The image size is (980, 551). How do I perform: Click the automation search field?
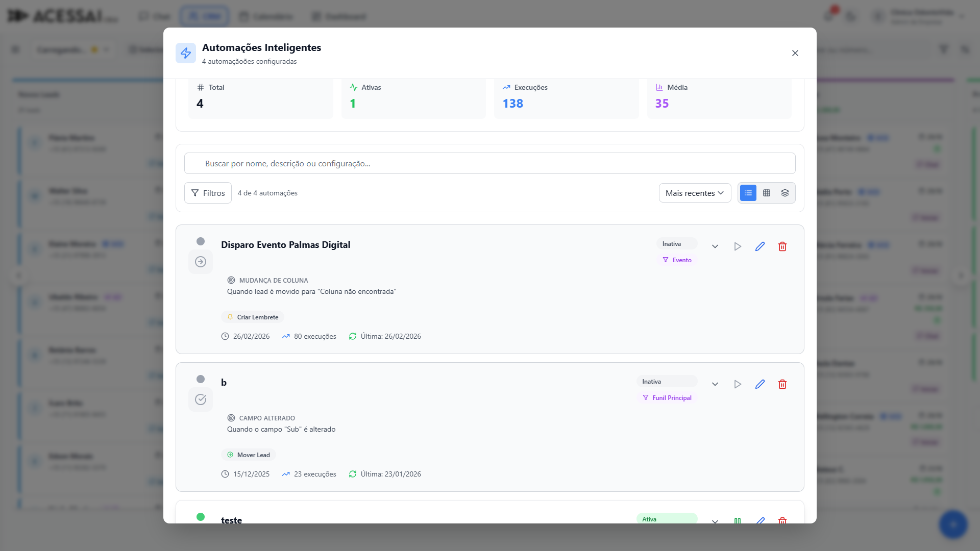click(x=489, y=163)
